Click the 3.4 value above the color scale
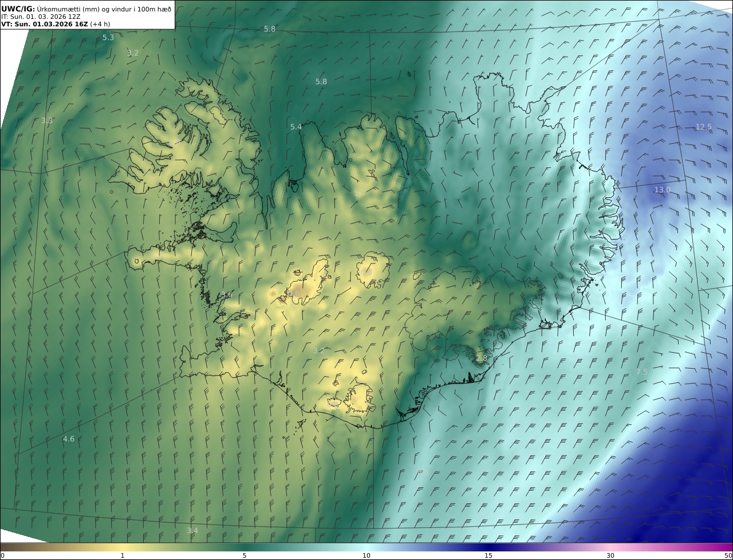 pyautogui.click(x=192, y=530)
